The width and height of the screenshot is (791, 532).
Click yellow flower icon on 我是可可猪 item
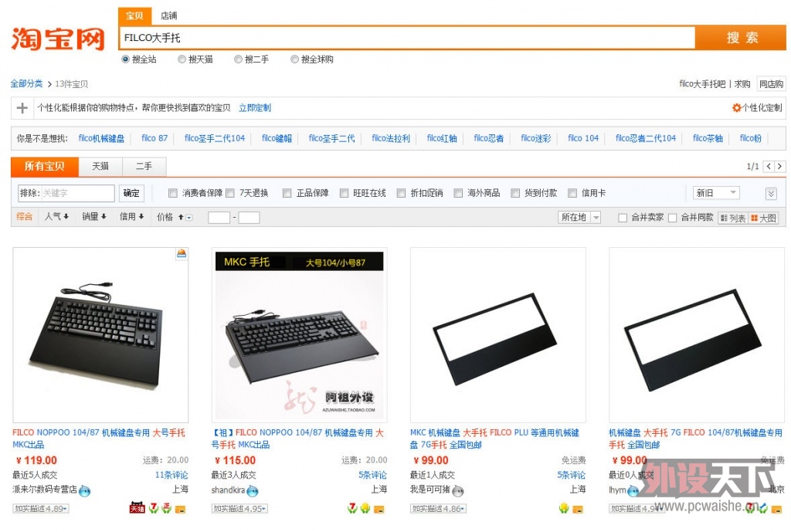point(564,508)
